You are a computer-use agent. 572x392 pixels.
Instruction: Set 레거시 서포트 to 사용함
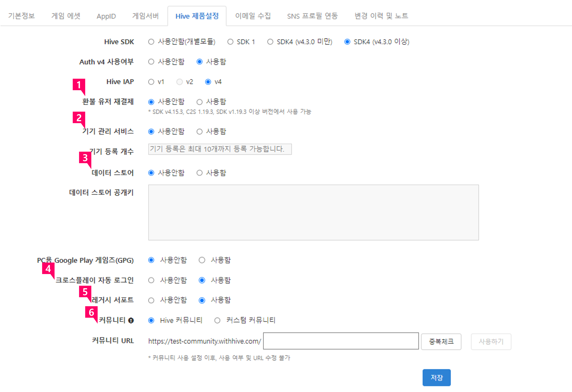pos(202,300)
